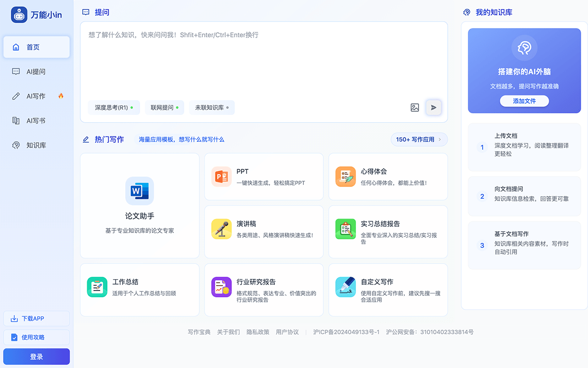588x368 pixels.
Task: Click the 沪公网安备 registration link
Action: pos(430,332)
